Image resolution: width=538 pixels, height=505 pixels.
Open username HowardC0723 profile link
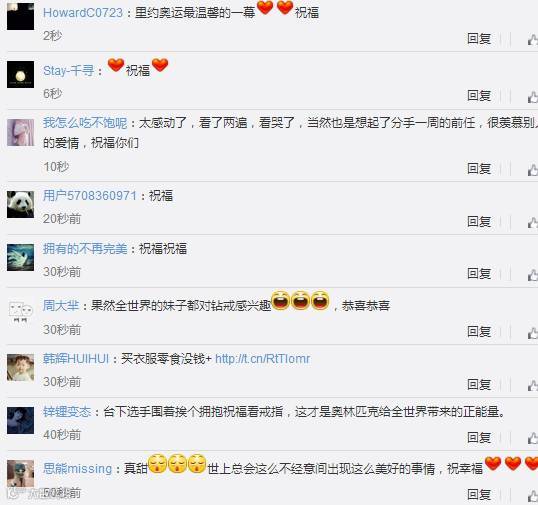[83, 13]
